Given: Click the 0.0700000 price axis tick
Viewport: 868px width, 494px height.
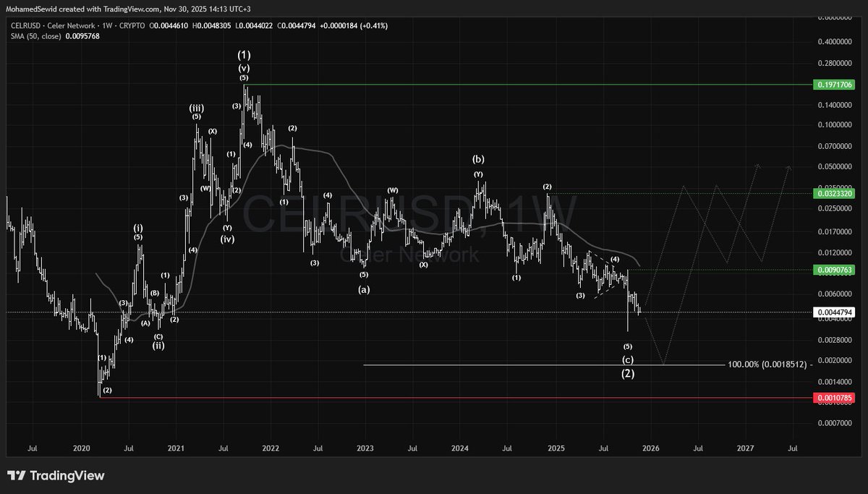Looking at the screenshot, I should [836, 147].
